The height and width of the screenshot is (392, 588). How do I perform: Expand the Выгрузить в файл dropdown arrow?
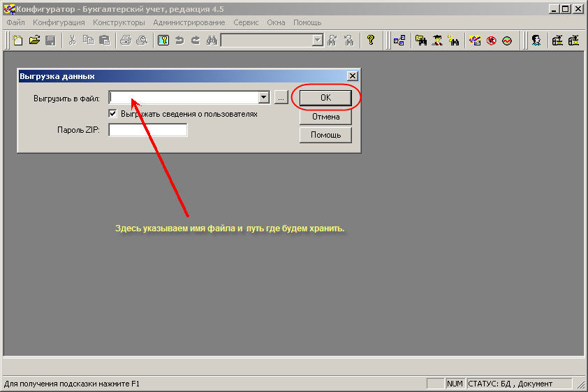(264, 98)
